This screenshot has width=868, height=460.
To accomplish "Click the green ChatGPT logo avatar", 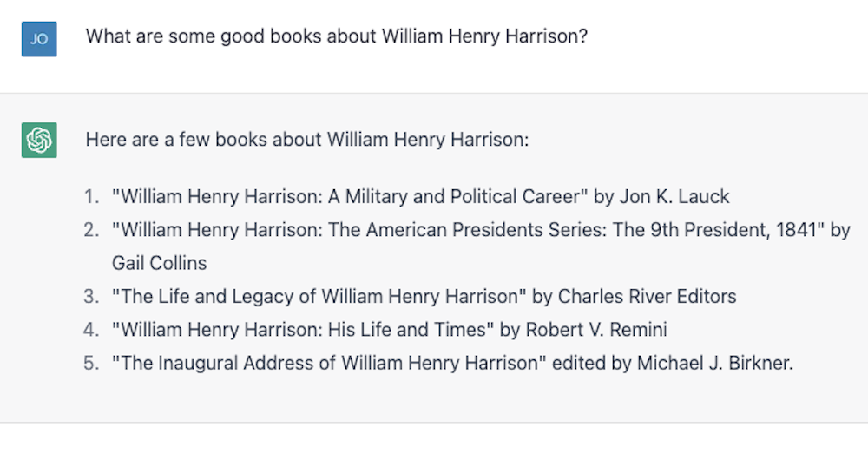I will 39,140.
